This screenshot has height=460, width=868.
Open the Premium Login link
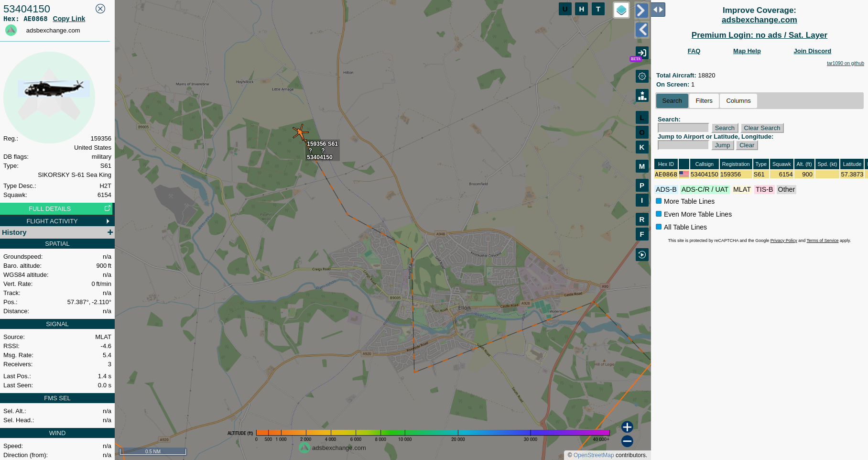759,35
